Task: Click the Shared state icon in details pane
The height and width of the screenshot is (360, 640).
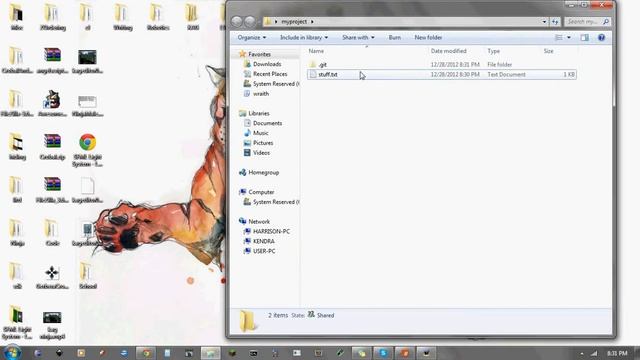Action: (311, 315)
